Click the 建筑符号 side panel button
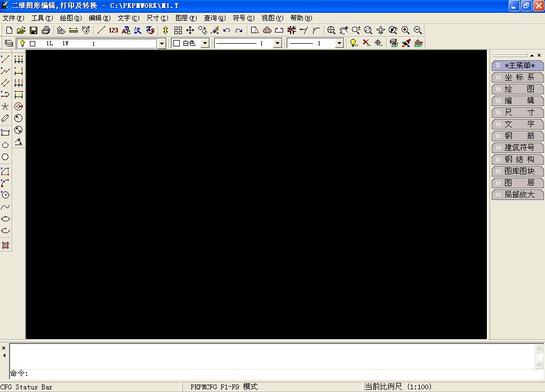This screenshot has width=545, height=392. pyautogui.click(x=518, y=148)
